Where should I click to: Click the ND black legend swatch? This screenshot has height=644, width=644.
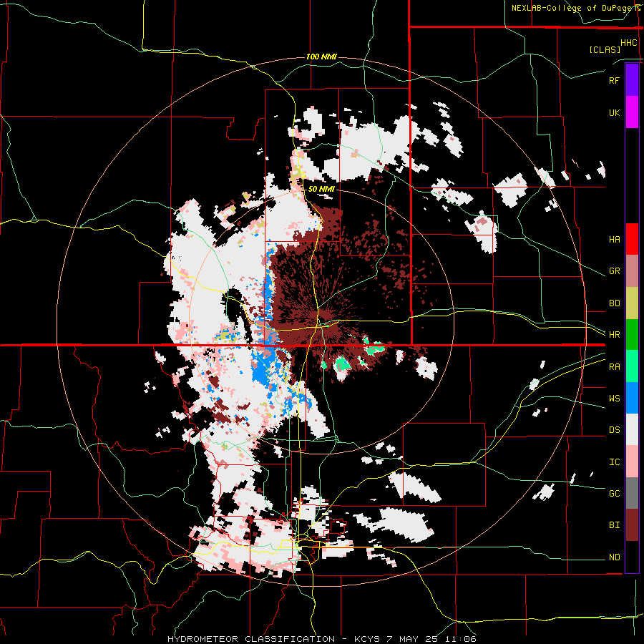pyautogui.click(x=632, y=557)
